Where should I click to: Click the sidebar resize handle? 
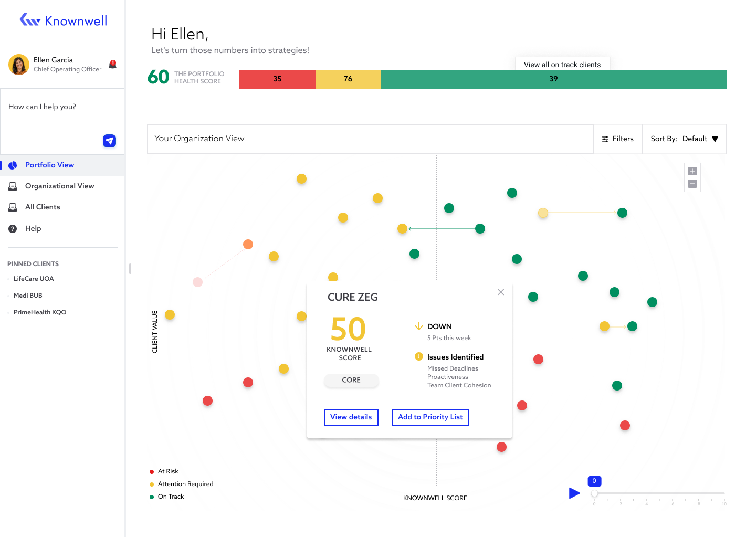tap(130, 269)
